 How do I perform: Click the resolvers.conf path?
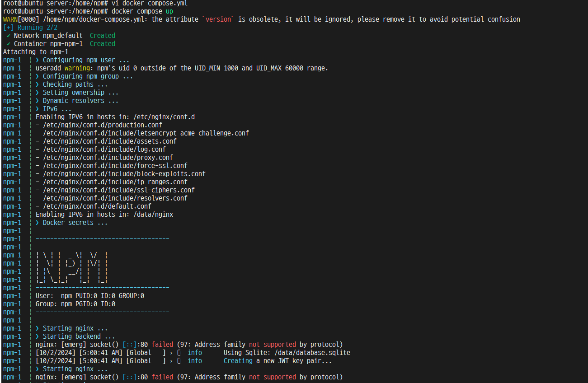(115, 198)
